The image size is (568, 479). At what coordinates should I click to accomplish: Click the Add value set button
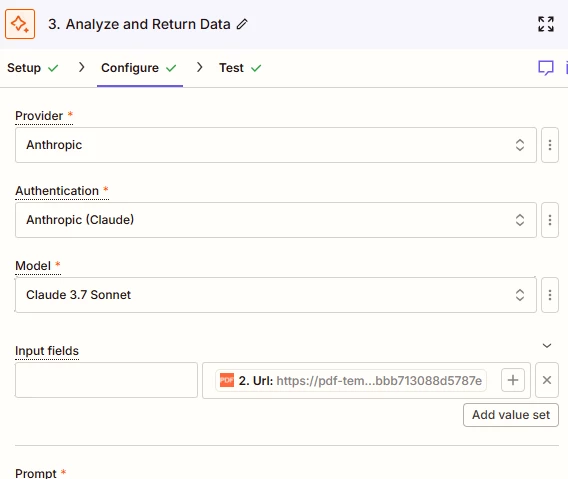[x=511, y=415]
